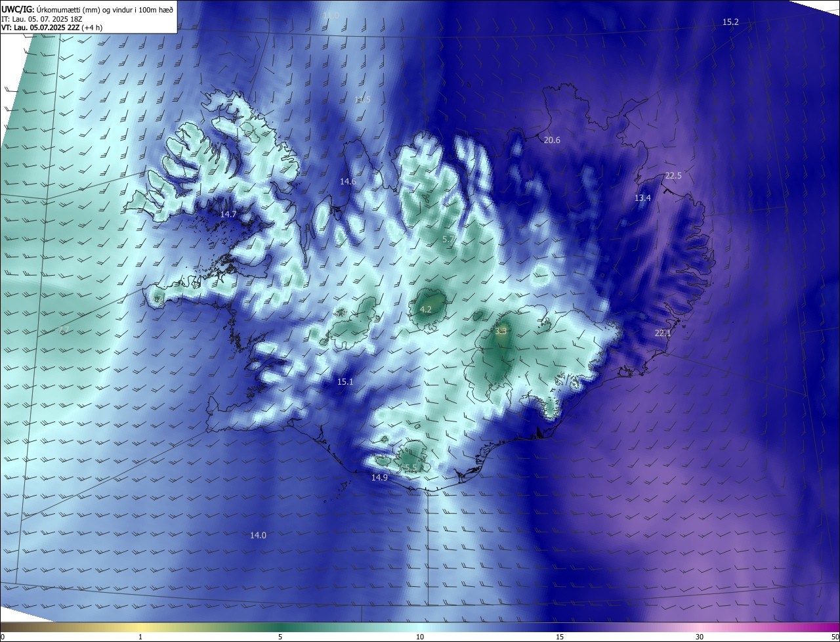Viewport: 840px width, 642px height.
Task: Click the 3.3 value on the map
Action: (501, 332)
